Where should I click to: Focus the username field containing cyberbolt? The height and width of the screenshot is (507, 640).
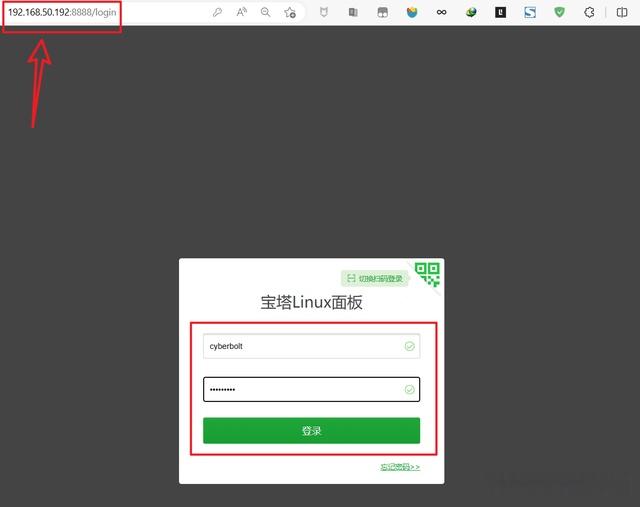click(311, 346)
